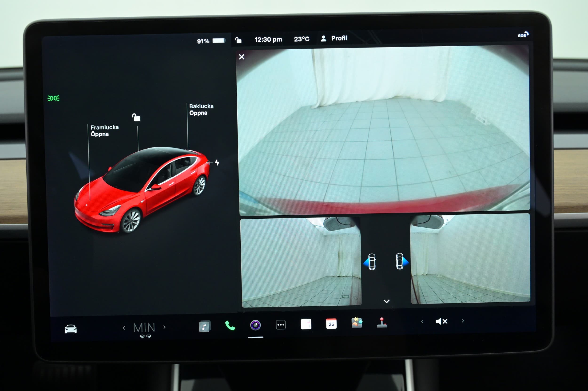This screenshot has height=391, width=588.
Task: Open the car controls menu icon
Action: click(x=71, y=329)
